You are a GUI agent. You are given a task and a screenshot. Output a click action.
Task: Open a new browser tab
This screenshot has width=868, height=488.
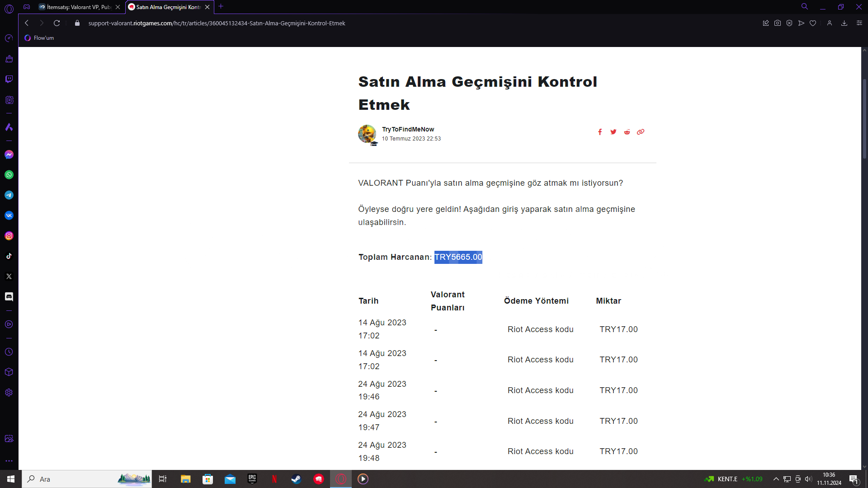(221, 6)
